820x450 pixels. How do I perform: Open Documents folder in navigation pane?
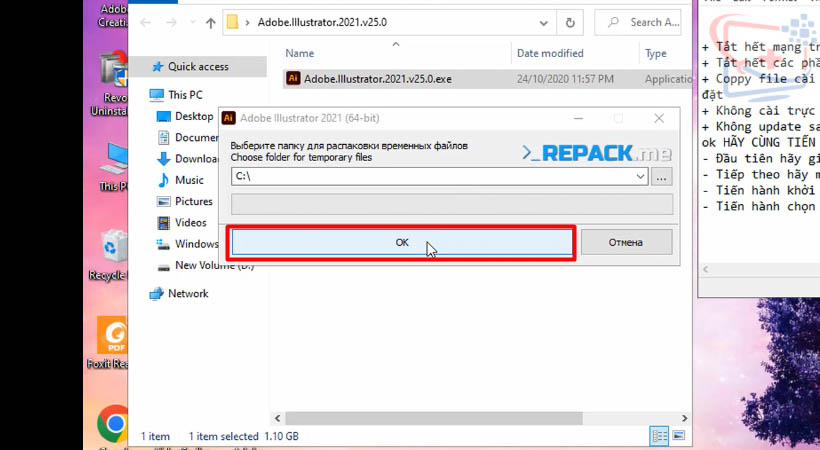(x=197, y=138)
